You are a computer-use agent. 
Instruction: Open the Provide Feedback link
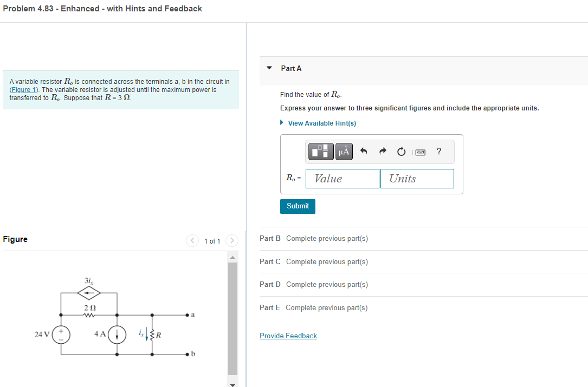click(x=288, y=336)
